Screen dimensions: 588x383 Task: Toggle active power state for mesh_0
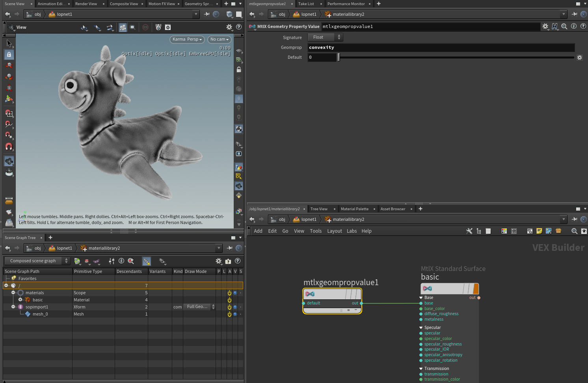pyautogui.click(x=229, y=314)
